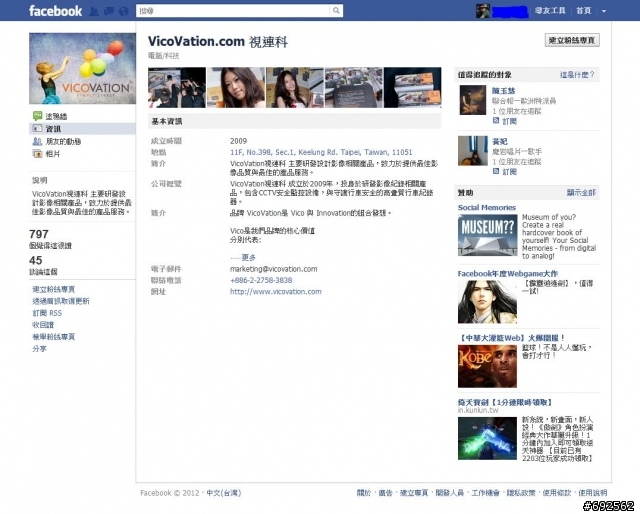Click the Keelung Rd. Taipei address link

pos(321,152)
